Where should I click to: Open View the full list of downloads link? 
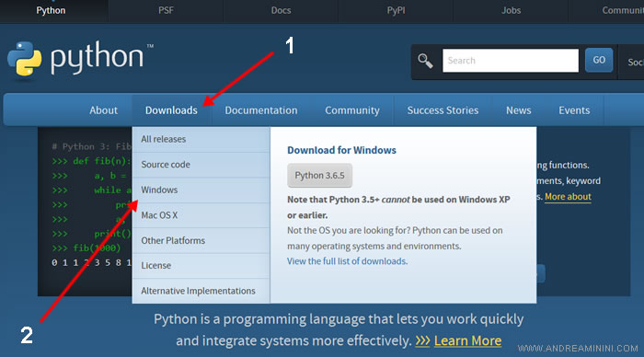pyautogui.click(x=347, y=261)
